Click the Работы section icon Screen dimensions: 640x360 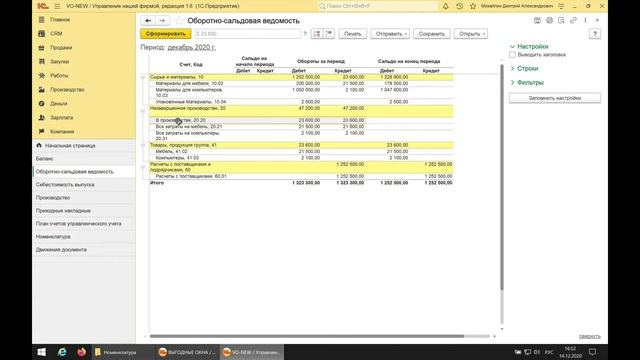pyautogui.click(x=42, y=76)
